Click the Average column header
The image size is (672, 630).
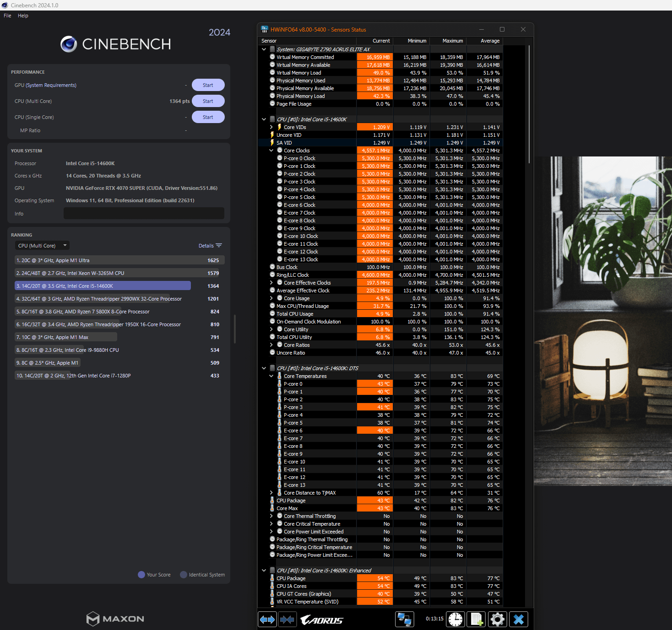point(485,41)
